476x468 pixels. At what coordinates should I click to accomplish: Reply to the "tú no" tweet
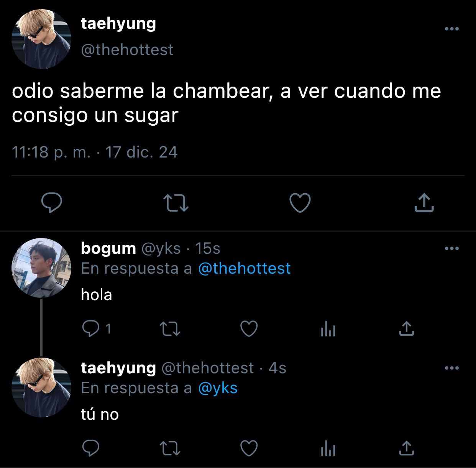(91, 448)
